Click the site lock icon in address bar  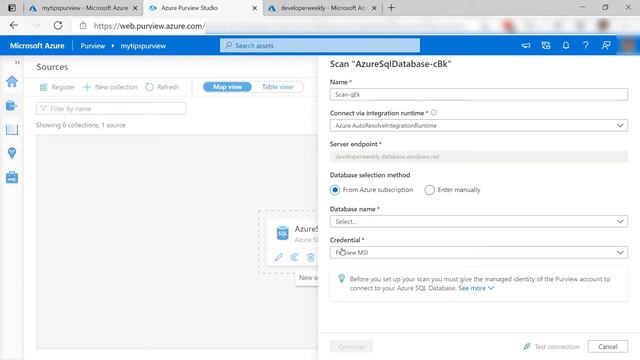point(83,26)
